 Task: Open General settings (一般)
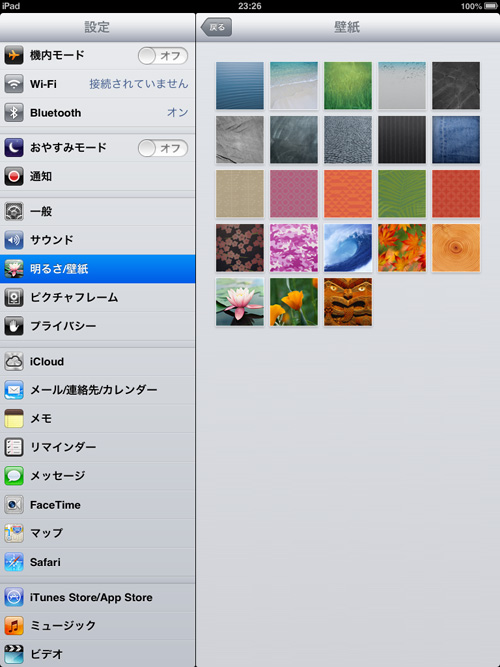click(x=97, y=211)
